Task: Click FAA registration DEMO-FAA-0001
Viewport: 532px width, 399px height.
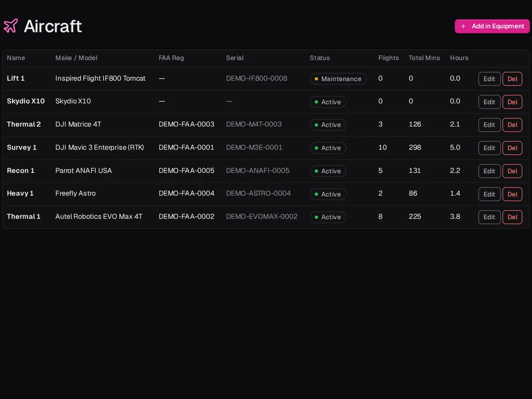Action: click(187, 148)
